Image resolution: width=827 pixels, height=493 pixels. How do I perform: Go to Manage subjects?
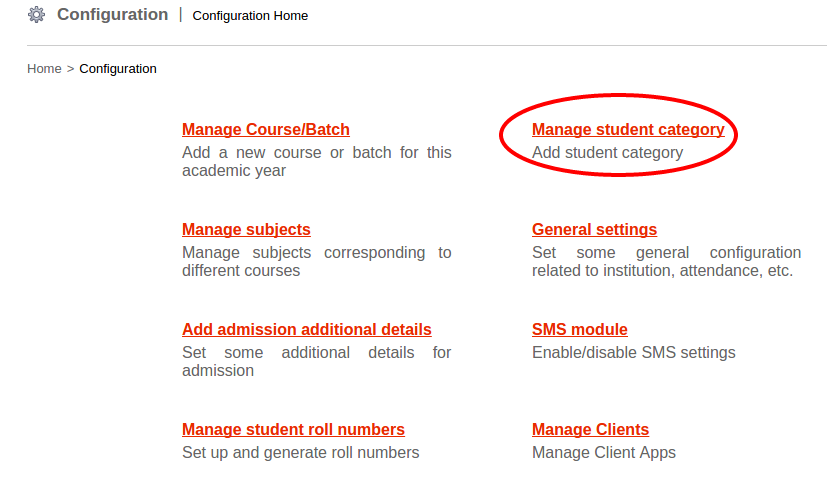pos(246,230)
